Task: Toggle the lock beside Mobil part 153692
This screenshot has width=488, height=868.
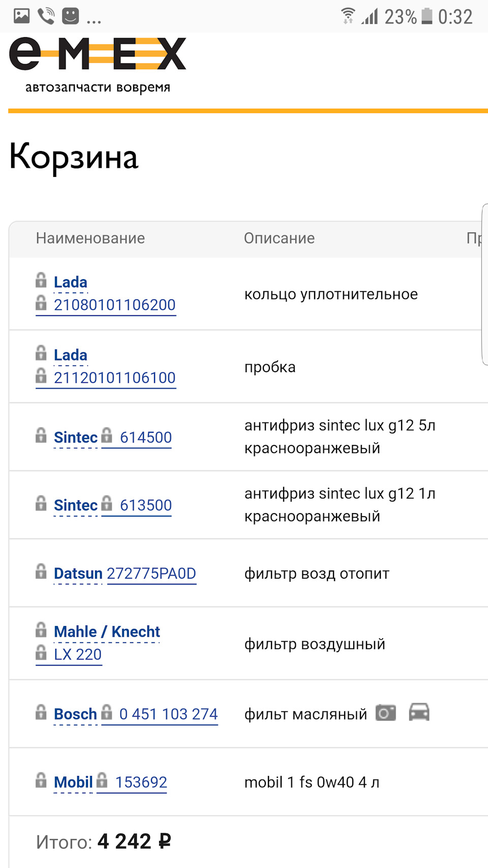Action: coord(103,781)
